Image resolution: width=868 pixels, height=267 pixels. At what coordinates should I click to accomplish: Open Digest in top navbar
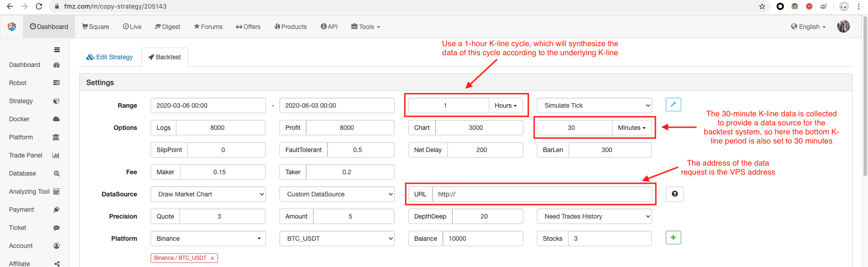tap(167, 27)
